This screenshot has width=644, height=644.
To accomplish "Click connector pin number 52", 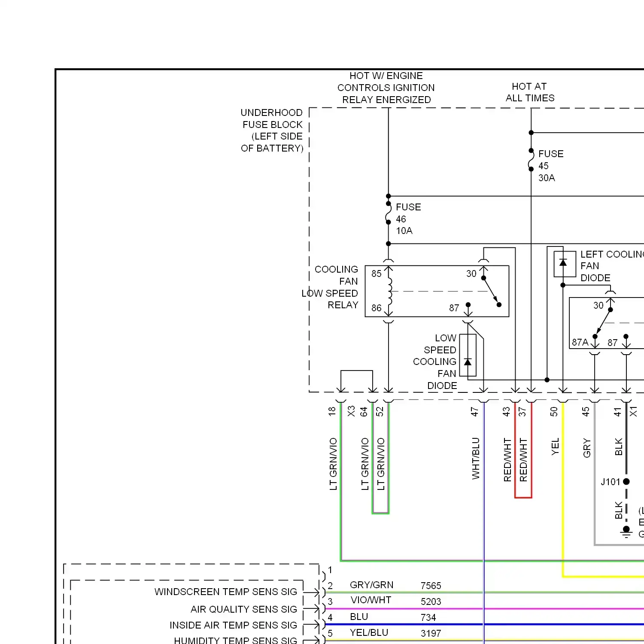I will tap(380, 411).
